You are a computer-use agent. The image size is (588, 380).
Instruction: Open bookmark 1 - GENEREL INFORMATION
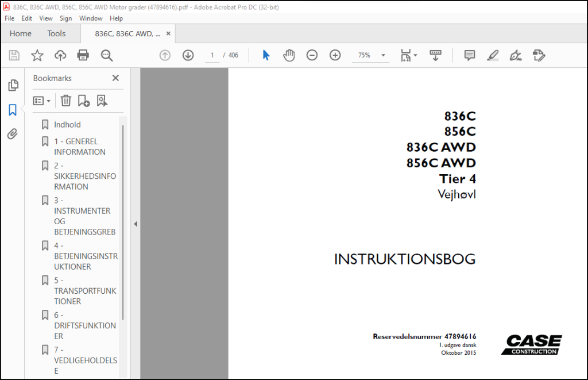pyautogui.click(x=79, y=147)
